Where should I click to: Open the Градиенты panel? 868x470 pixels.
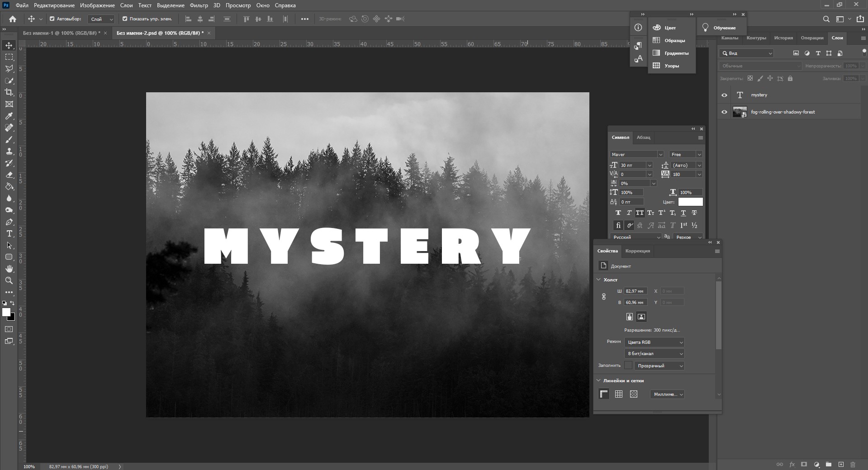click(676, 53)
